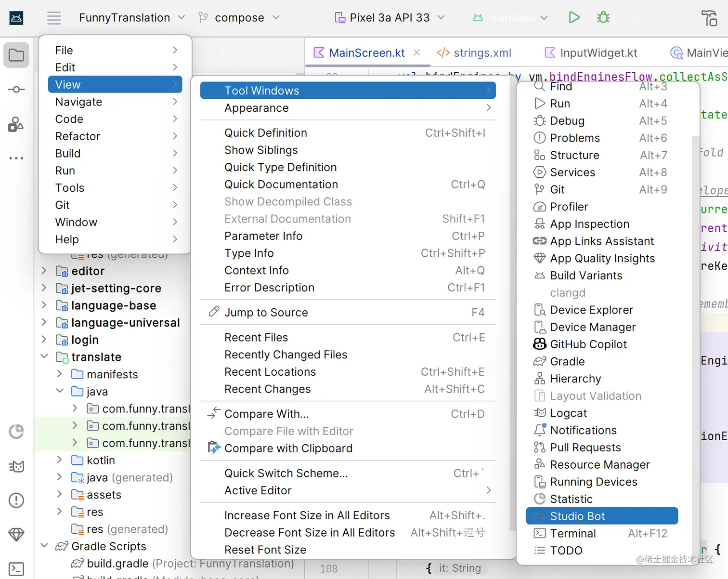Expand the language-base module

(x=44, y=305)
